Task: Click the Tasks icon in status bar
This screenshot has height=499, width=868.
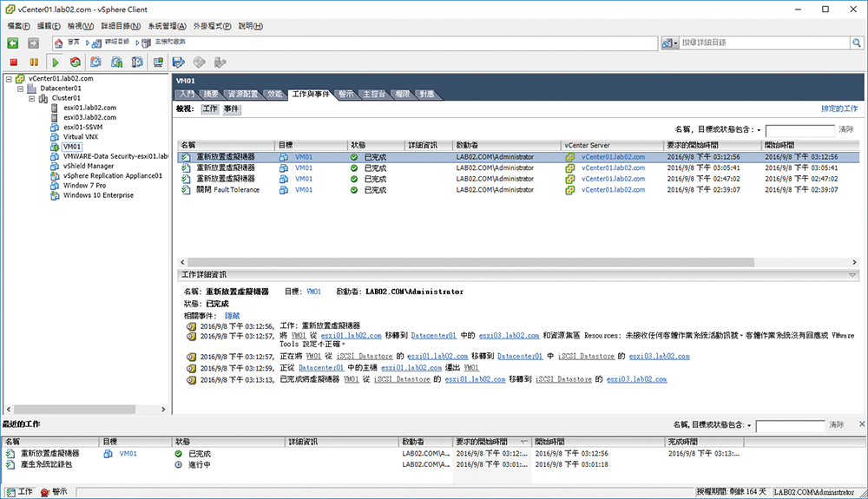Action: tap(10, 492)
